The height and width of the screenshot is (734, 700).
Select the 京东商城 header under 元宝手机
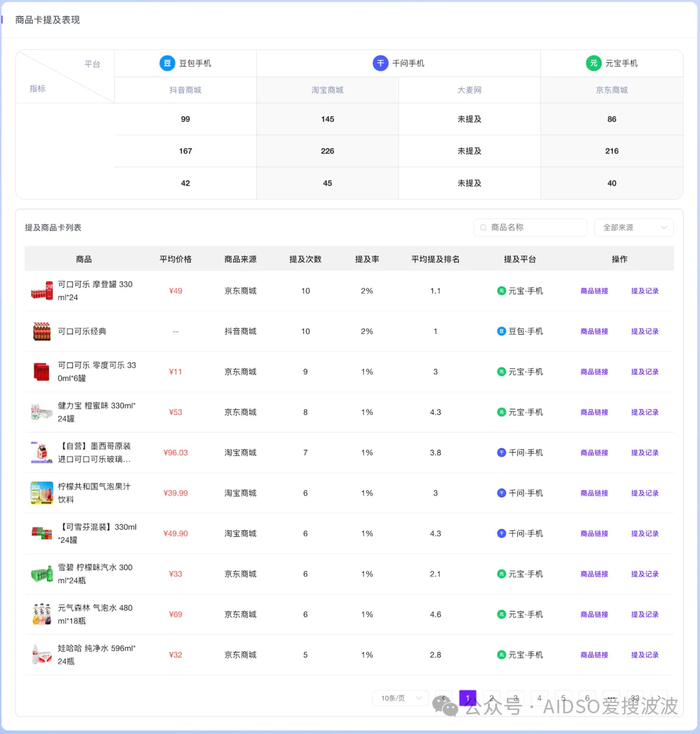click(x=612, y=90)
